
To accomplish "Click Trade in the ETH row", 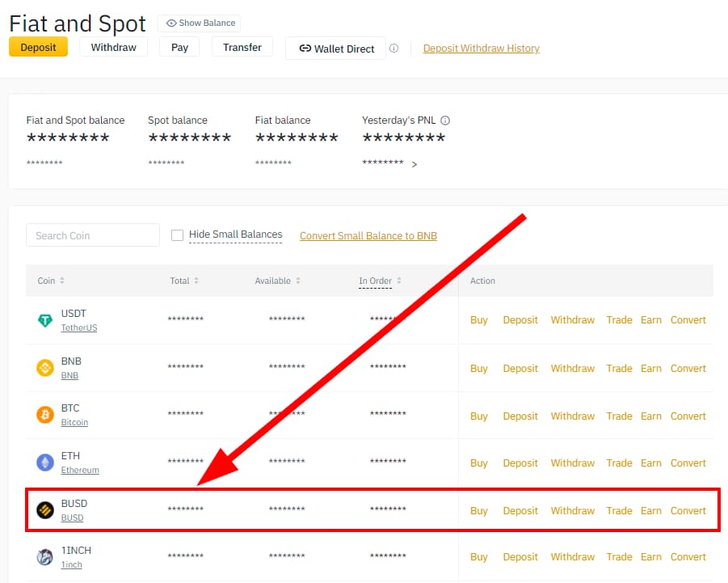I will pyautogui.click(x=619, y=463).
